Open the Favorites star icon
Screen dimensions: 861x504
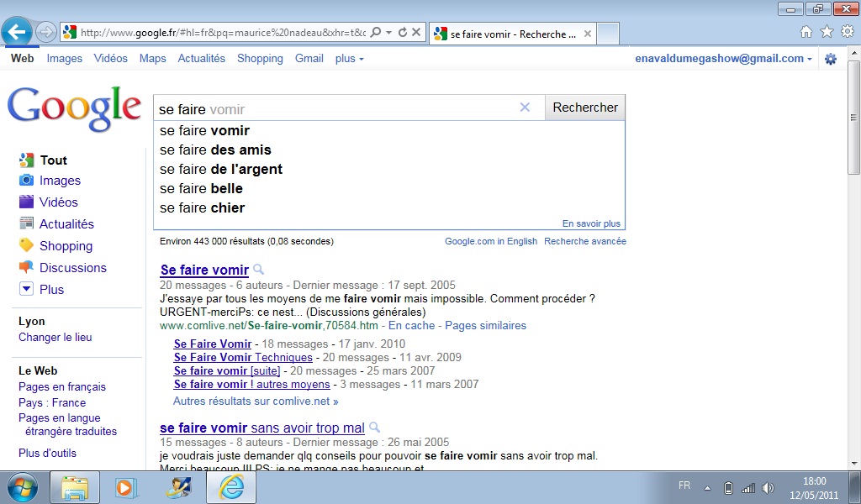point(827,32)
